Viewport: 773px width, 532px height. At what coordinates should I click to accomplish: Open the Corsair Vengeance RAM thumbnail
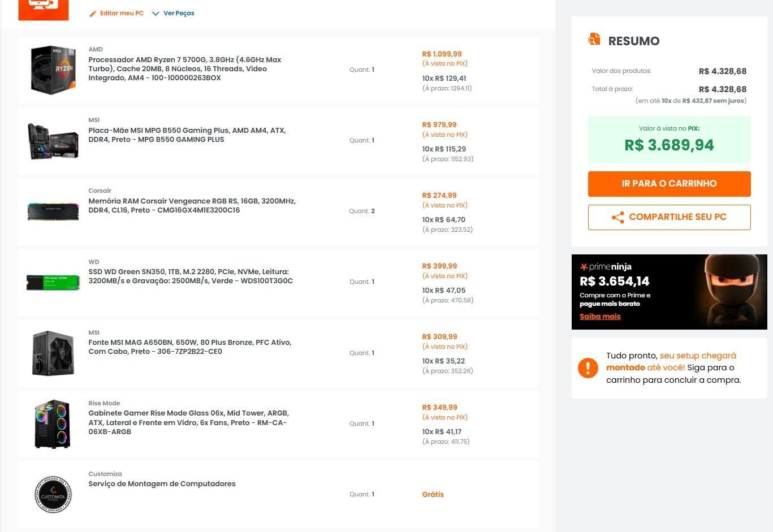53,211
